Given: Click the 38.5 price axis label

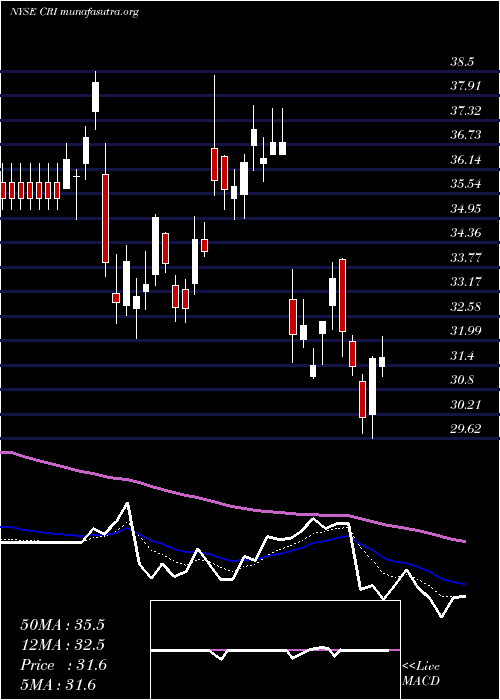Looking at the screenshot, I should point(462,62).
